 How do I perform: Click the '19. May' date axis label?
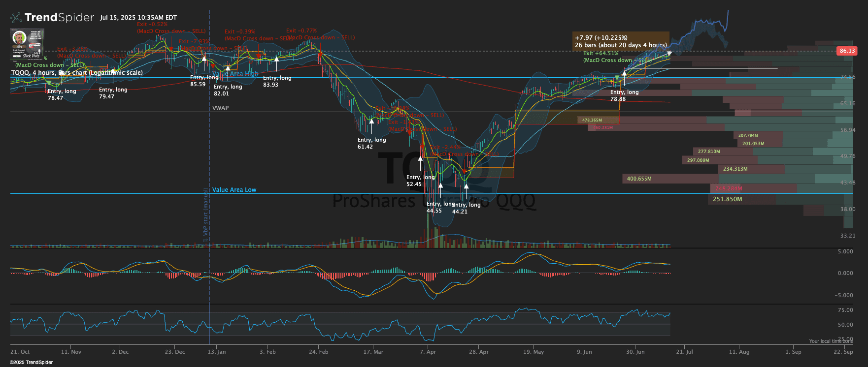(x=534, y=352)
